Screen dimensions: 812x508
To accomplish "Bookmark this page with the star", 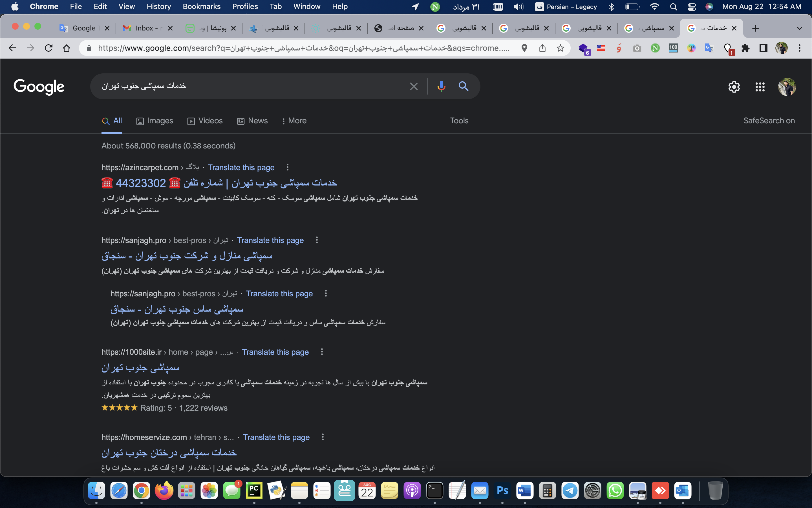I will point(560,48).
